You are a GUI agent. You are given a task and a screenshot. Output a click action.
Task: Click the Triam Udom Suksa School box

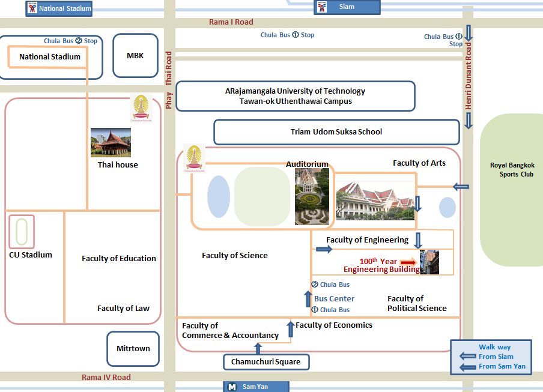(336, 132)
